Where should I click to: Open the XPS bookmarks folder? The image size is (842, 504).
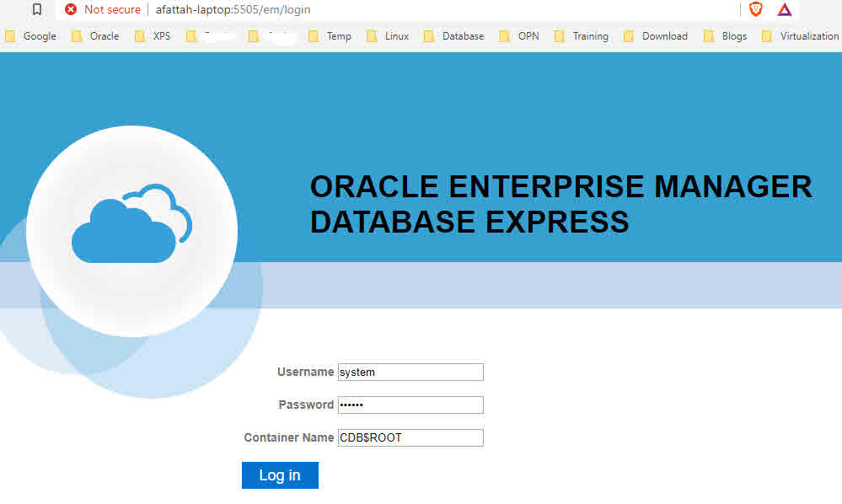[153, 36]
